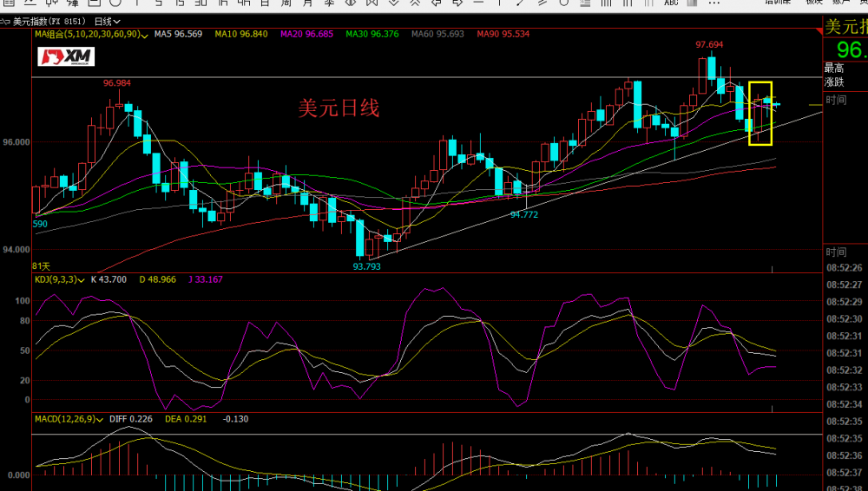The width and height of the screenshot is (868, 491).
Task: Click the KDJ axis label 100
Action: [x=23, y=301]
